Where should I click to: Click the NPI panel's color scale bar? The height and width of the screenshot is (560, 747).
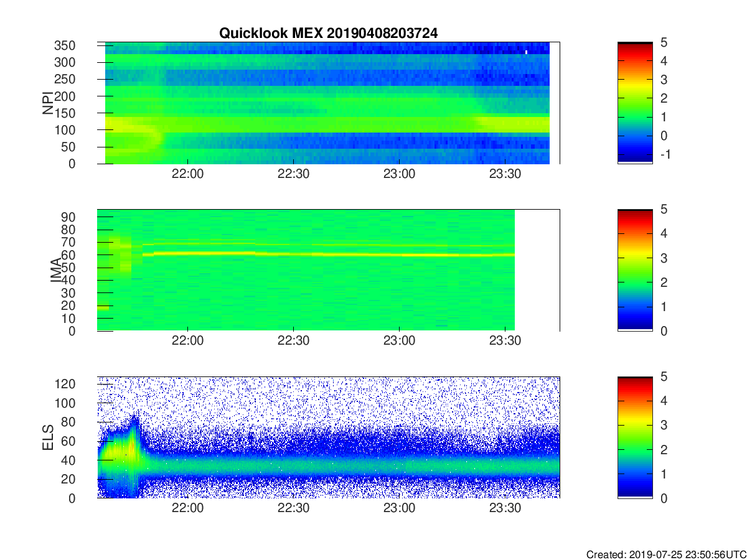[x=635, y=103]
